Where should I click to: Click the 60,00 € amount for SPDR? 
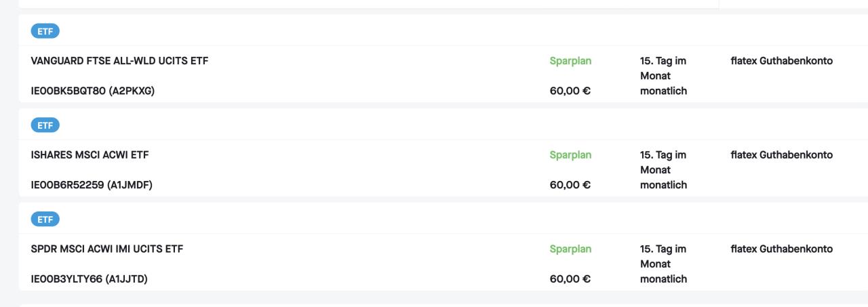(570, 279)
